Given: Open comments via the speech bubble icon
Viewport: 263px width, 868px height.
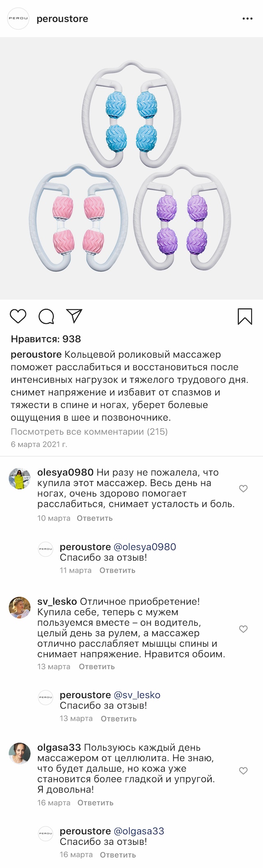Looking at the screenshot, I should (x=46, y=316).
